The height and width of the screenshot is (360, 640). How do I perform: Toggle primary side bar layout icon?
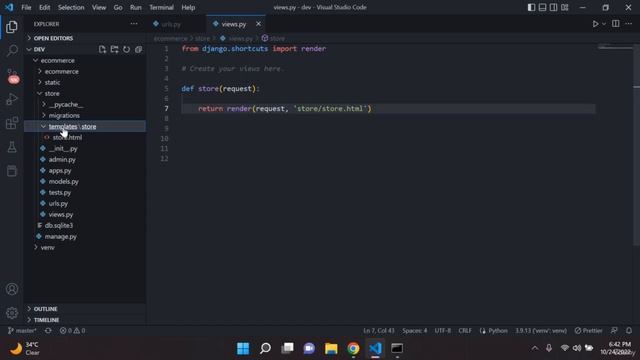click(x=531, y=7)
